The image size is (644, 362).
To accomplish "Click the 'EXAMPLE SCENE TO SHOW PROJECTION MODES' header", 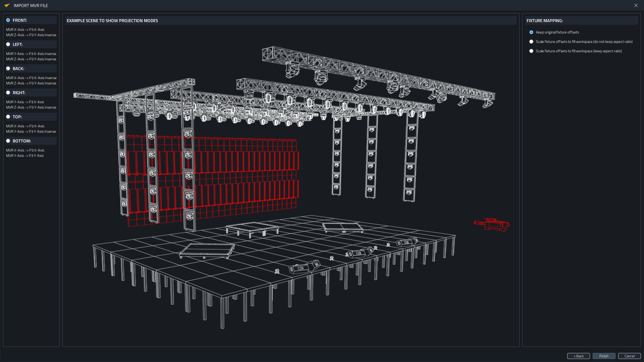I will pyautogui.click(x=112, y=20).
